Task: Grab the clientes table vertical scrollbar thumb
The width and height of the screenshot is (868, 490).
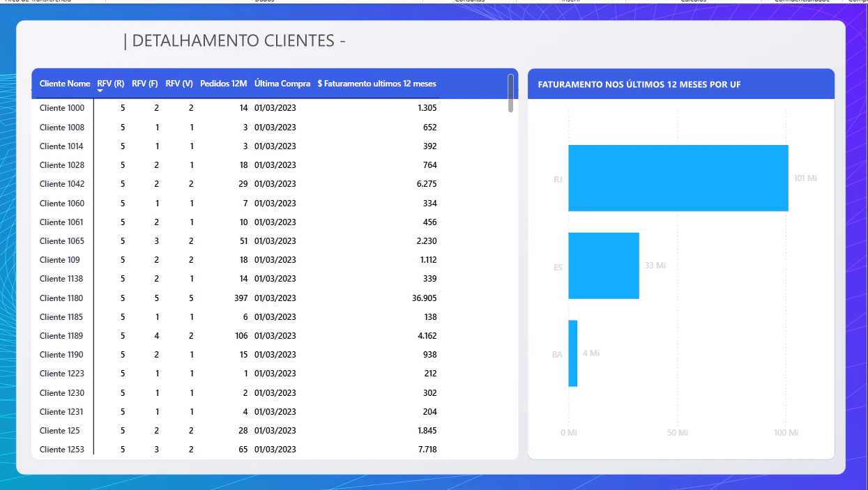Action: pos(511,93)
